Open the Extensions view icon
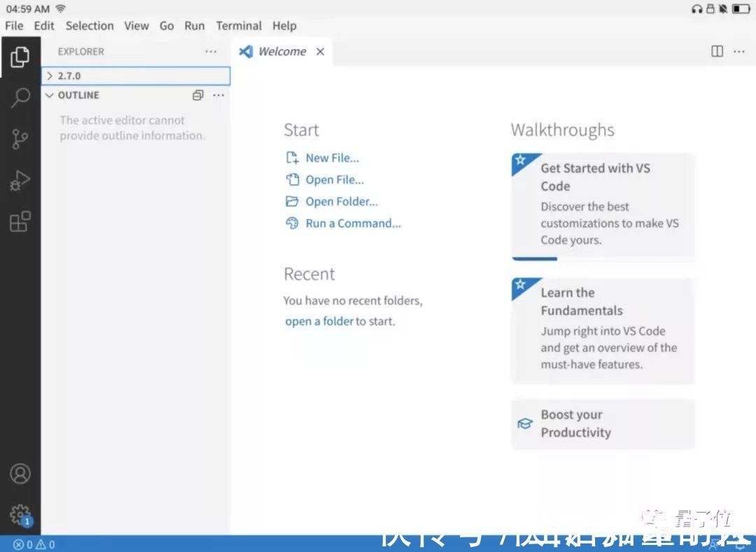Image resolution: width=756 pixels, height=552 pixels. point(20,222)
